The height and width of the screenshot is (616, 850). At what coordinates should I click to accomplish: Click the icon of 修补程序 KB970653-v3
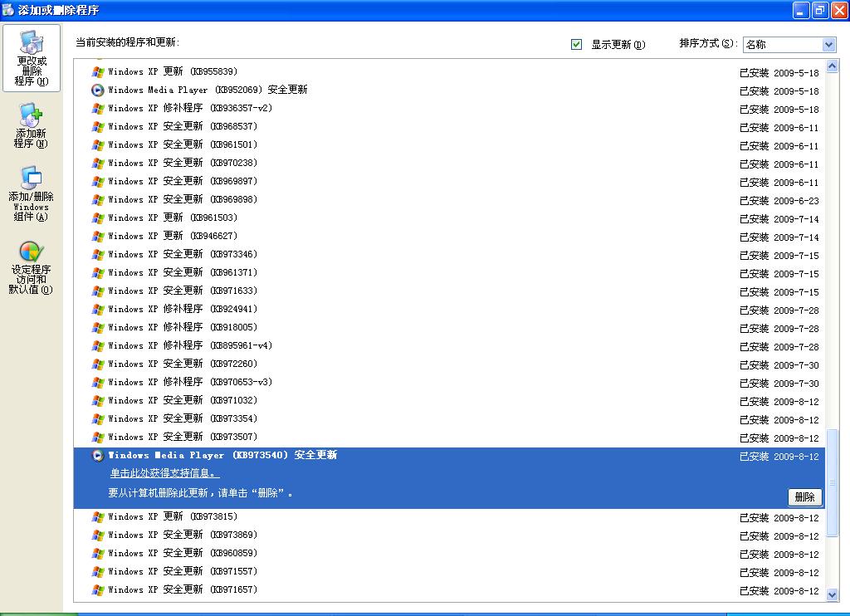pyautogui.click(x=98, y=382)
